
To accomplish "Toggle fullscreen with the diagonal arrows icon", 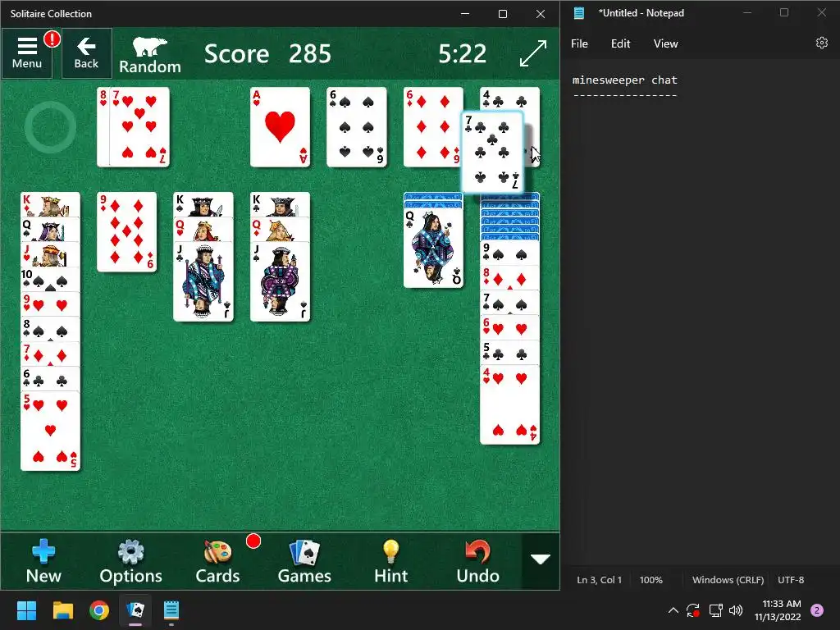I will [x=533, y=53].
